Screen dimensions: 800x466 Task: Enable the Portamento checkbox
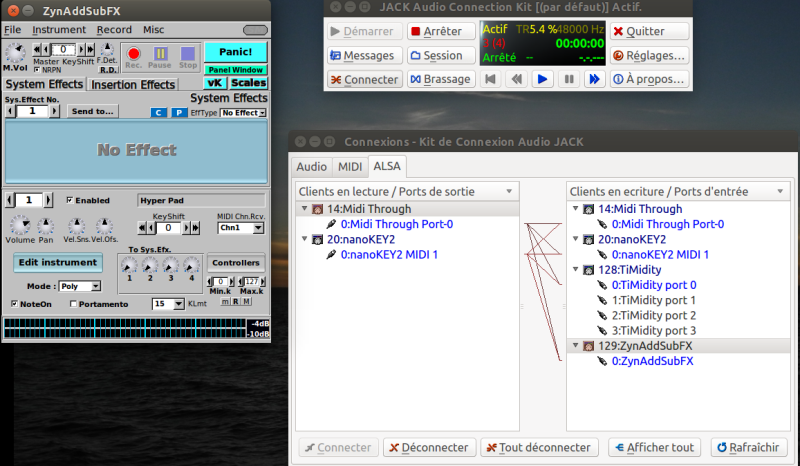(73, 304)
